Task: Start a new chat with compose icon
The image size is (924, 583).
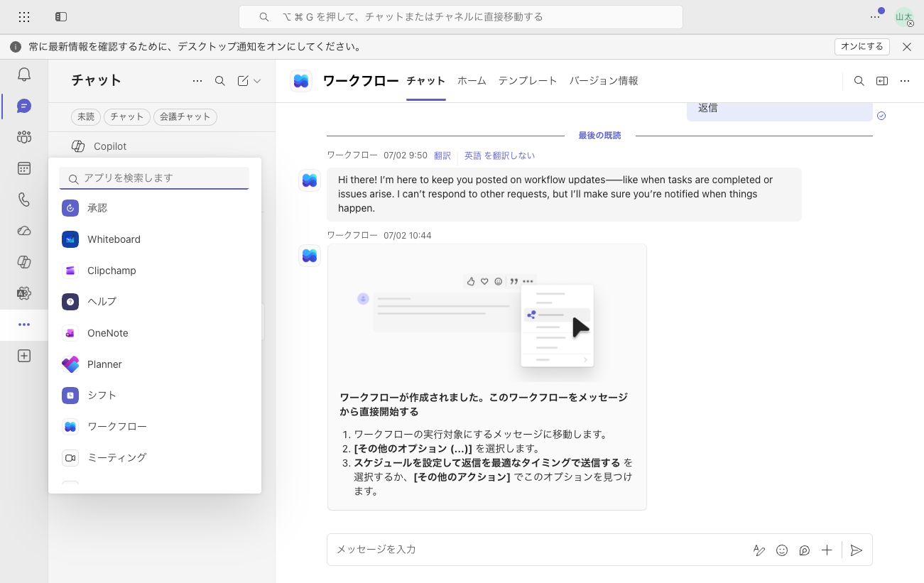Action: (x=243, y=81)
